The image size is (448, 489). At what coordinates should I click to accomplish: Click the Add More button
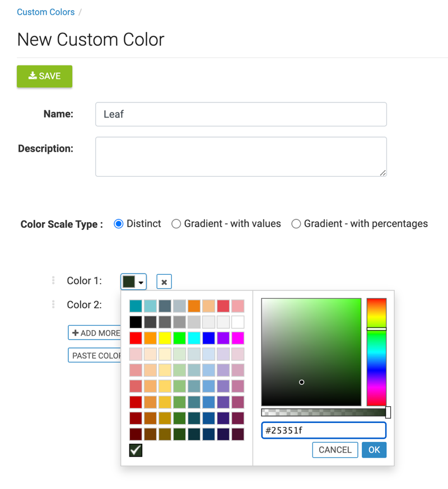pyautogui.click(x=95, y=333)
